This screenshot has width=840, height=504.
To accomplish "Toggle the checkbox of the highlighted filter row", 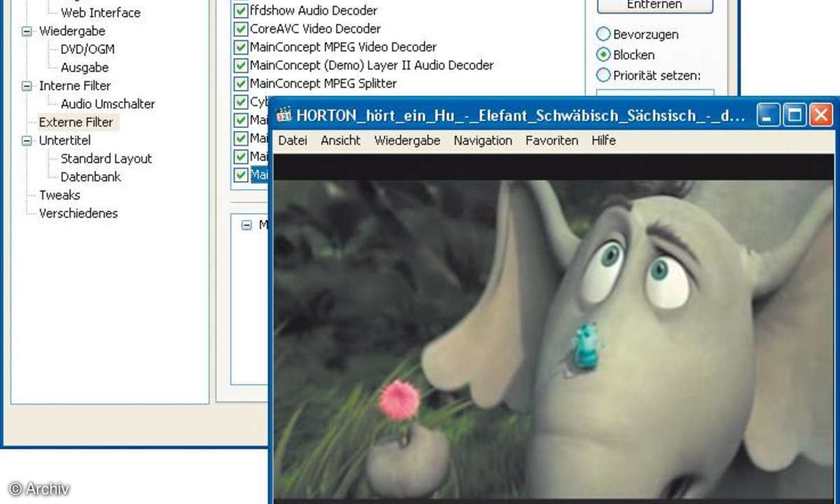I will pos(241,174).
